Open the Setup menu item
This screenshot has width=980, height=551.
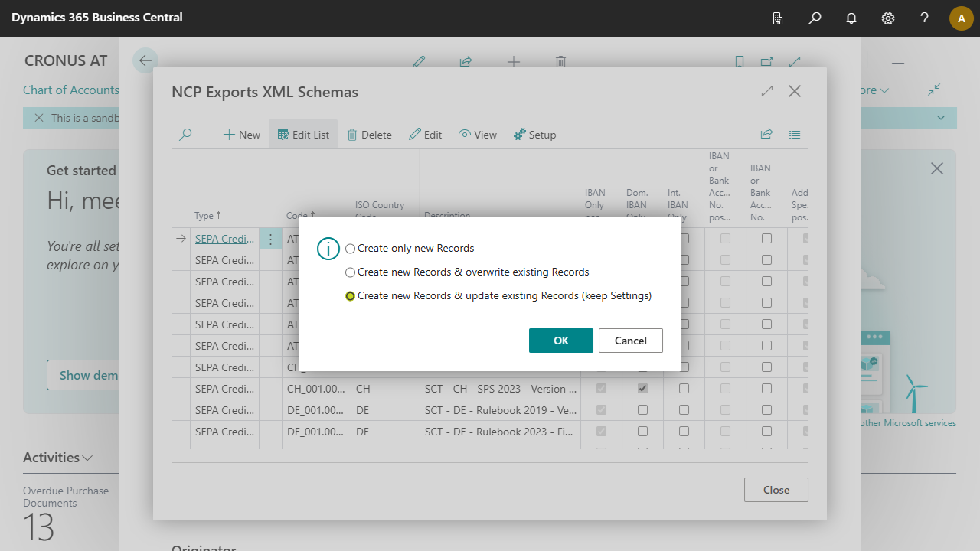534,135
